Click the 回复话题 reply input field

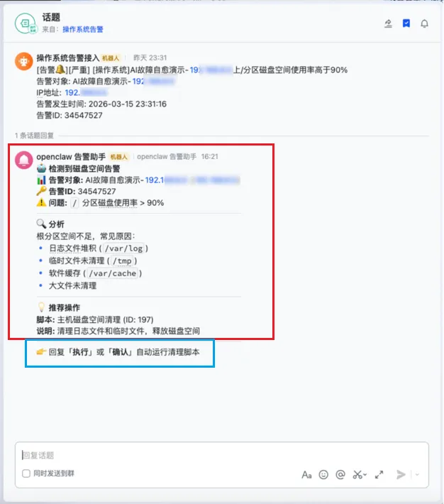click(x=222, y=455)
